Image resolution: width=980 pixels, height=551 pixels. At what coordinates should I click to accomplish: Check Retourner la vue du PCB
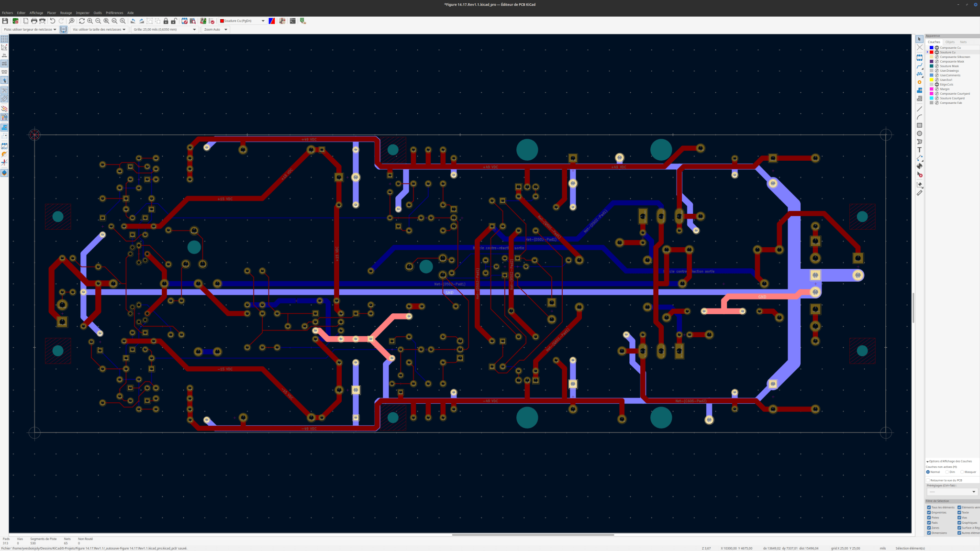coord(928,480)
